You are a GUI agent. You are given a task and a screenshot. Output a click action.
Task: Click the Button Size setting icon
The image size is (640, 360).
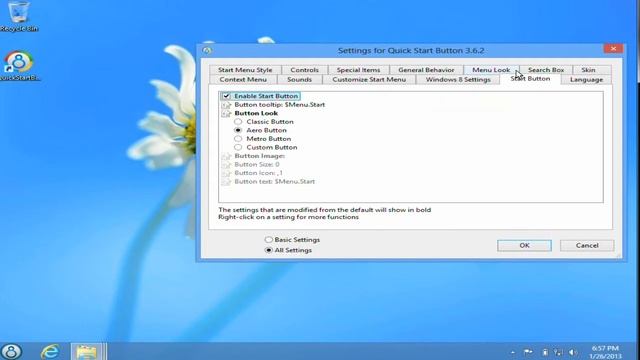[x=226, y=165]
